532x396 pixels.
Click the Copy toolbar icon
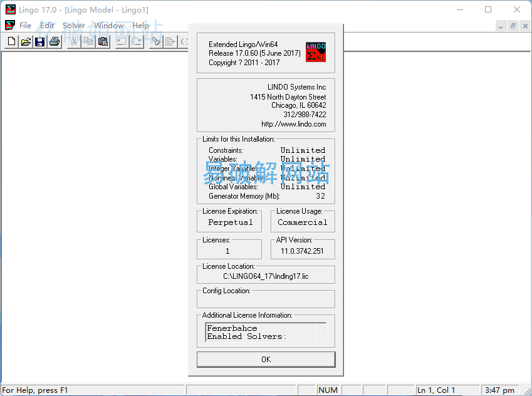tap(88, 42)
